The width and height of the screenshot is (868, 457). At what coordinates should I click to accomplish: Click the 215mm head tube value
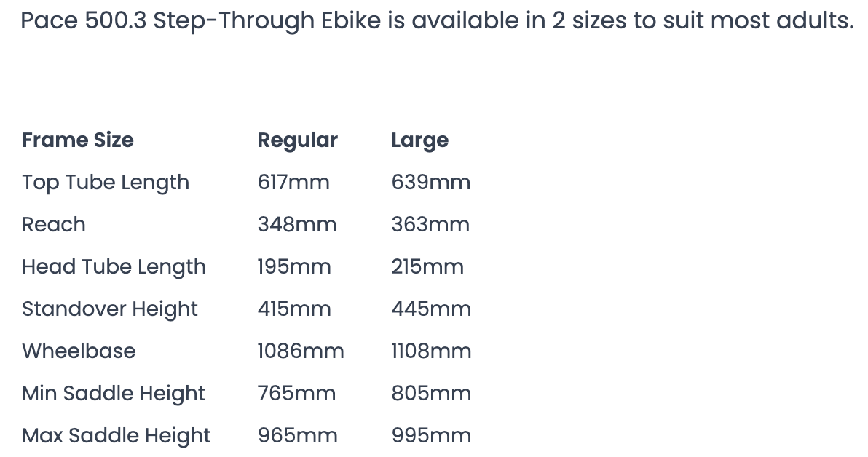tap(427, 266)
